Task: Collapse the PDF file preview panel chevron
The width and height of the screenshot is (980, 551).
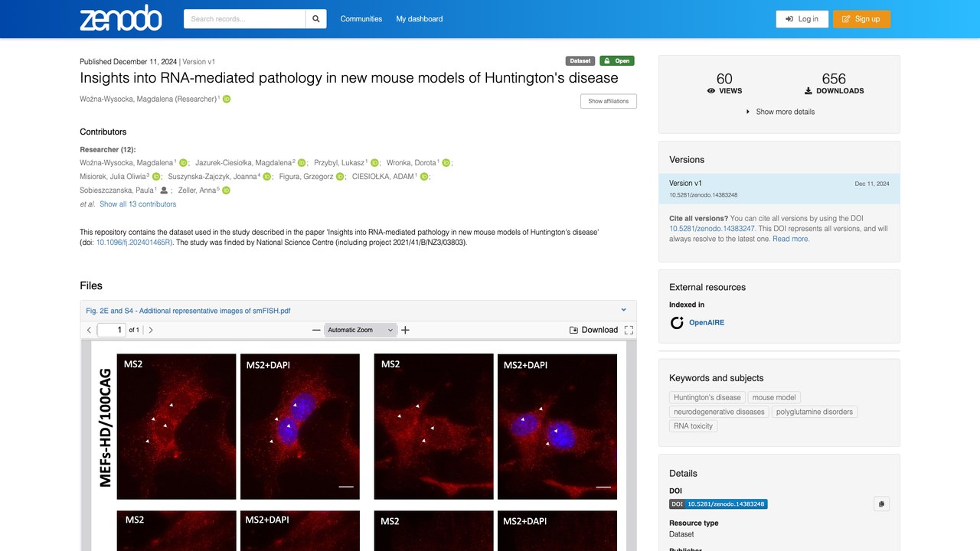Action: (x=623, y=310)
